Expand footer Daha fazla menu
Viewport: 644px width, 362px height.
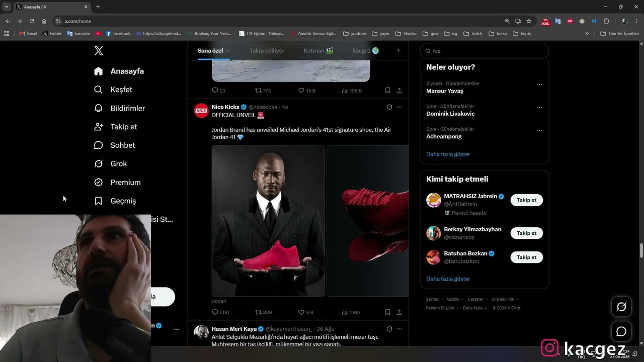pyautogui.click(x=475, y=308)
